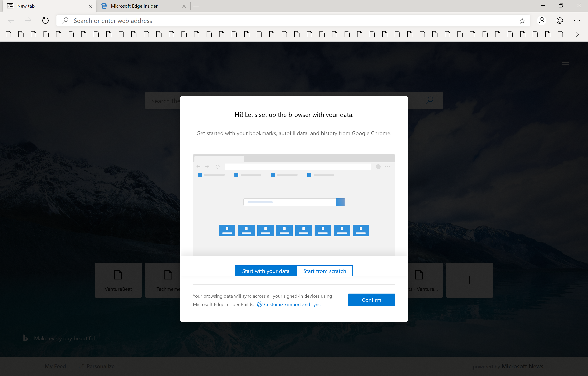The height and width of the screenshot is (376, 588).
Task: Click the first favorites bar page icon
Action: [8, 34]
